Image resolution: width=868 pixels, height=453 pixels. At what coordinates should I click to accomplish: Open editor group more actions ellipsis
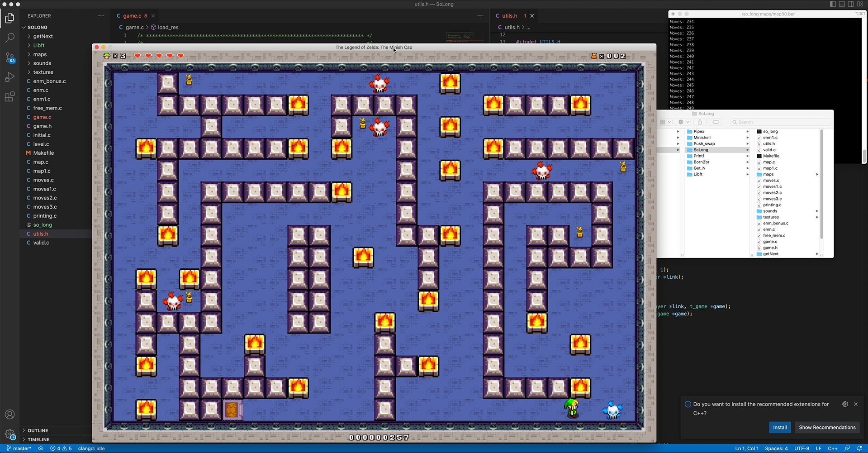click(480, 16)
